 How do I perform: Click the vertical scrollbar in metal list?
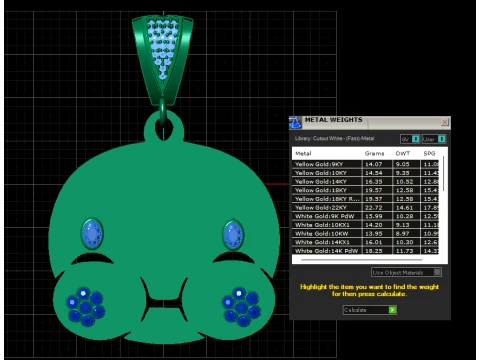coord(443,173)
